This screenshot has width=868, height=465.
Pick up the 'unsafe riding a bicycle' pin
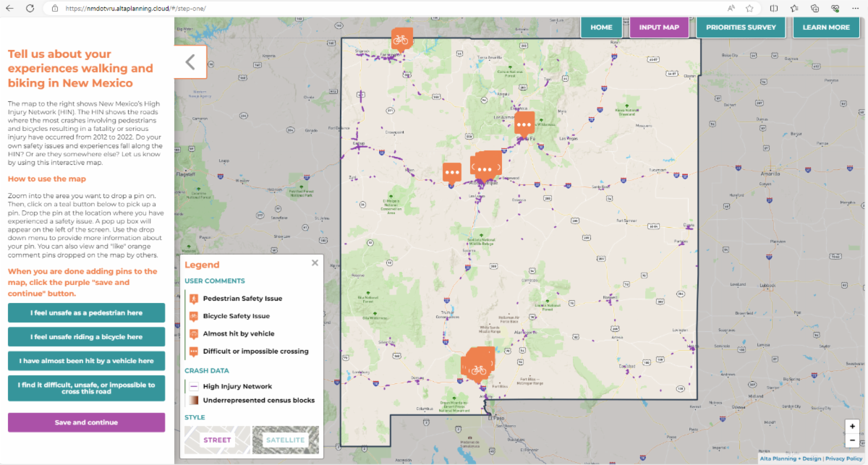86,337
